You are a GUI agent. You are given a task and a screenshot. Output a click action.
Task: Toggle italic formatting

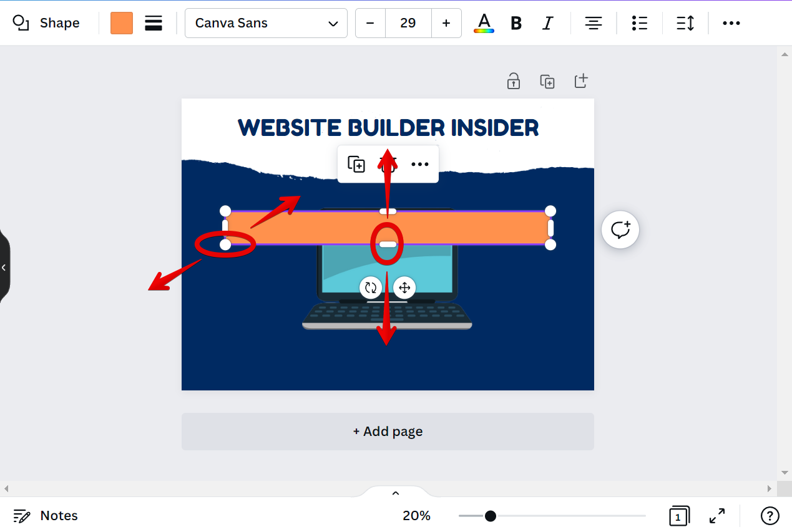tap(548, 23)
